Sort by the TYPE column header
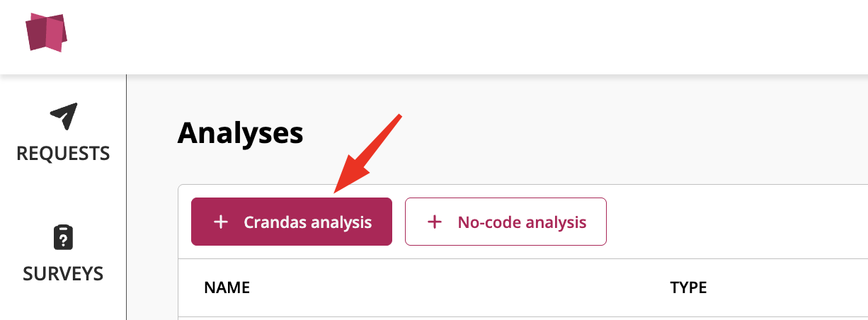 pyautogui.click(x=688, y=287)
